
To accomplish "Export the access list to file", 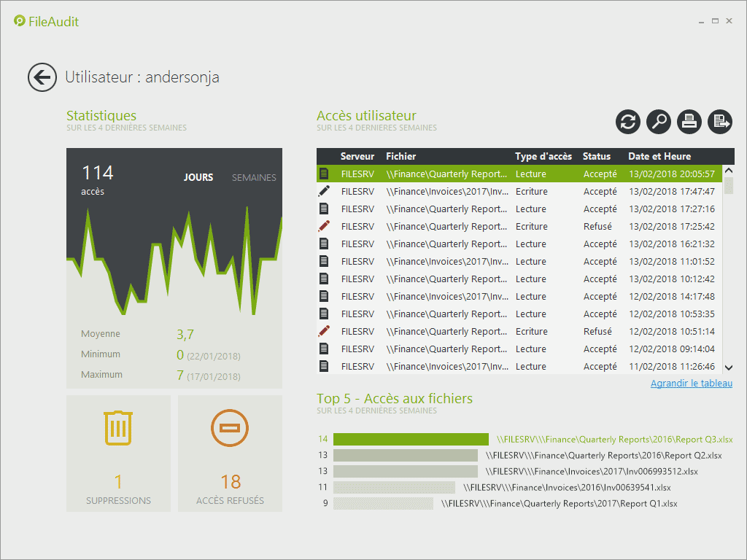I will pyautogui.click(x=720, y=122).
